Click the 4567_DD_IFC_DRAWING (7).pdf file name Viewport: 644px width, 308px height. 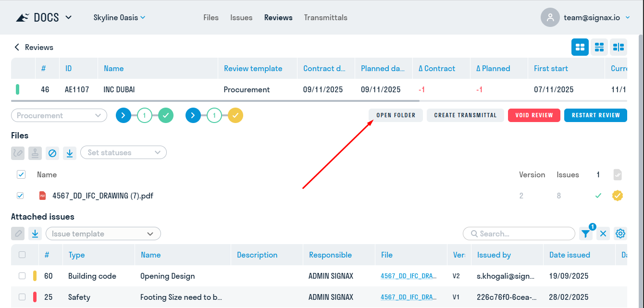(103, 196)
